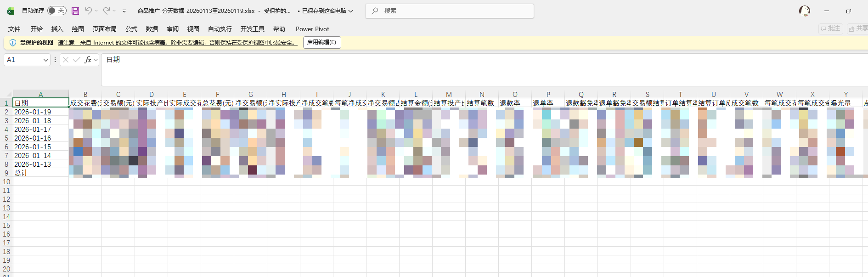Viewport: 868px width, 277px height.
Task: Click the search magnifier icon
Action: (x=375, y=11)
